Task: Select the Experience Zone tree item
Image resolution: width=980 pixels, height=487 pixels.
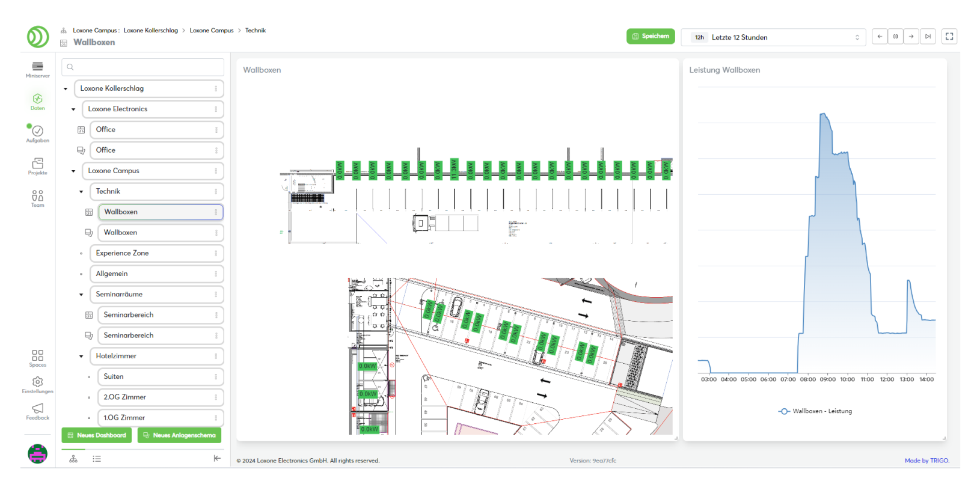Action: [122, 253]
